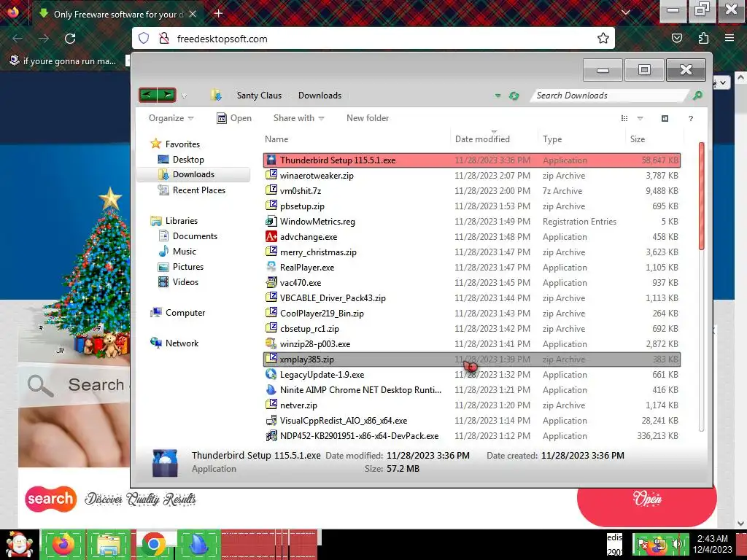Open File Explorer taskbar icon

coord(109,544)
